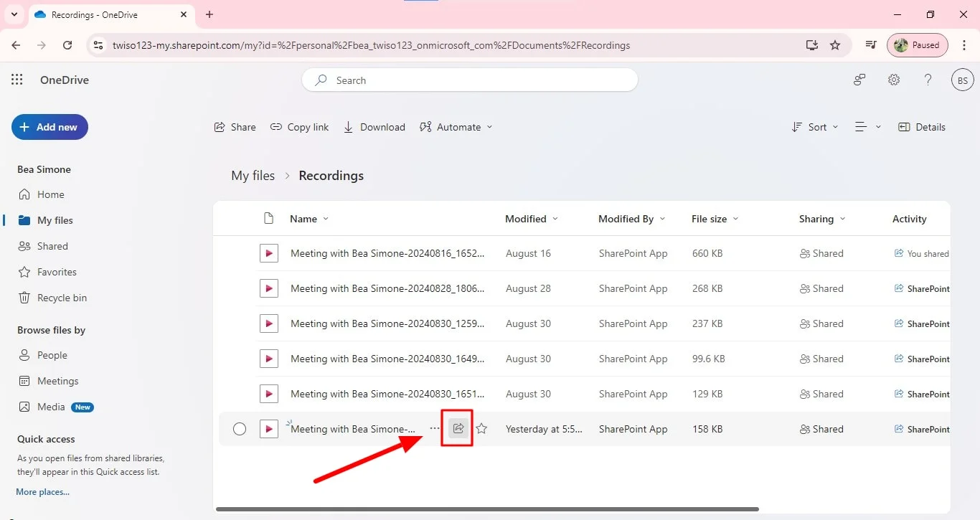This screenshot has height=520, width=980.
Task: Click the share icon on the last recording row
Action: click(458, 429)
